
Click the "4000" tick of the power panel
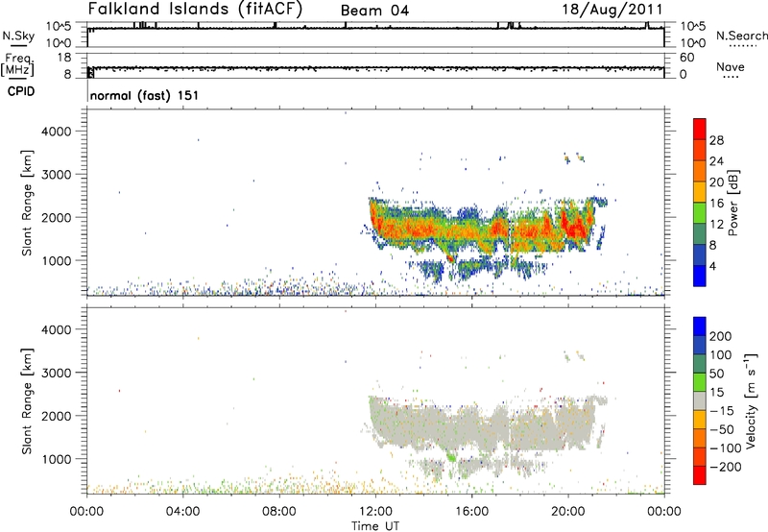click(x=57, y=132)
